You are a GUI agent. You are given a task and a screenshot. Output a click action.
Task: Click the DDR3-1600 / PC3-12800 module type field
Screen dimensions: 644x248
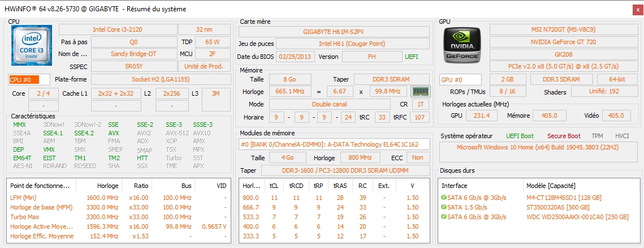coord(345,170)
